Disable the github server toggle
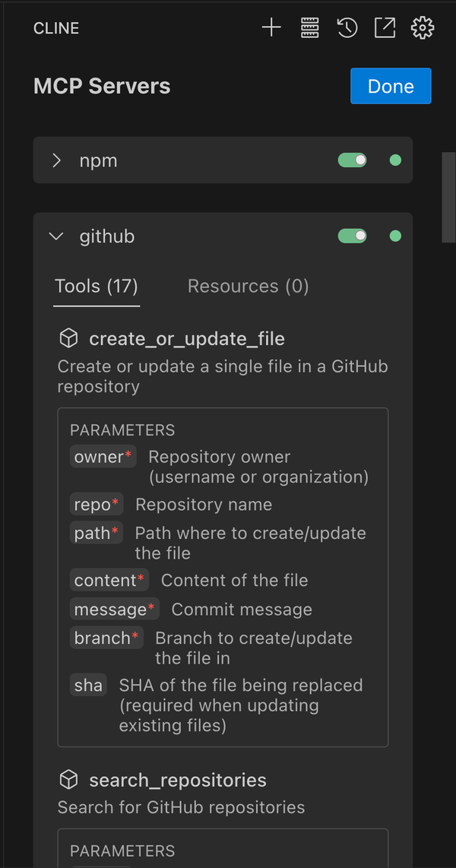456x868 pixels. 353,236
